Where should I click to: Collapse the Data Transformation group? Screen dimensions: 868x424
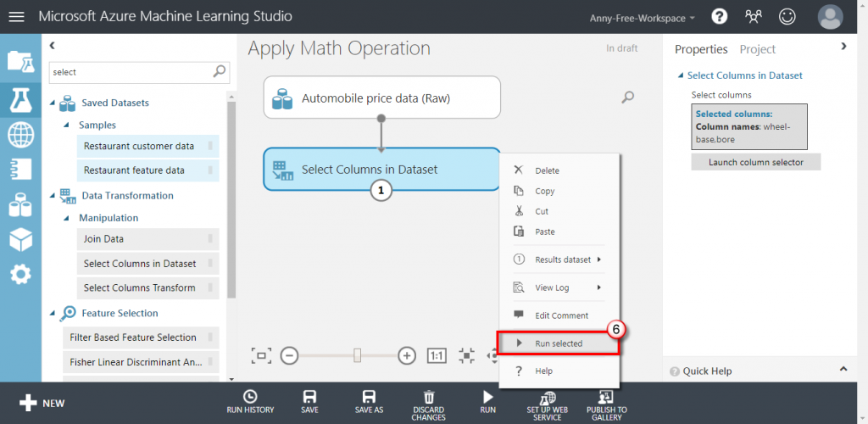click(53, 196)
